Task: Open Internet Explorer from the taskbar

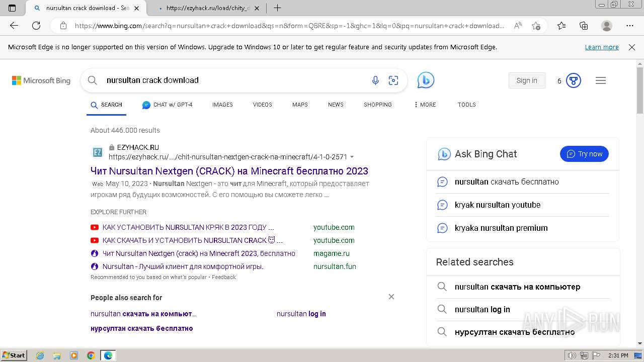Action: pos(40,355)
